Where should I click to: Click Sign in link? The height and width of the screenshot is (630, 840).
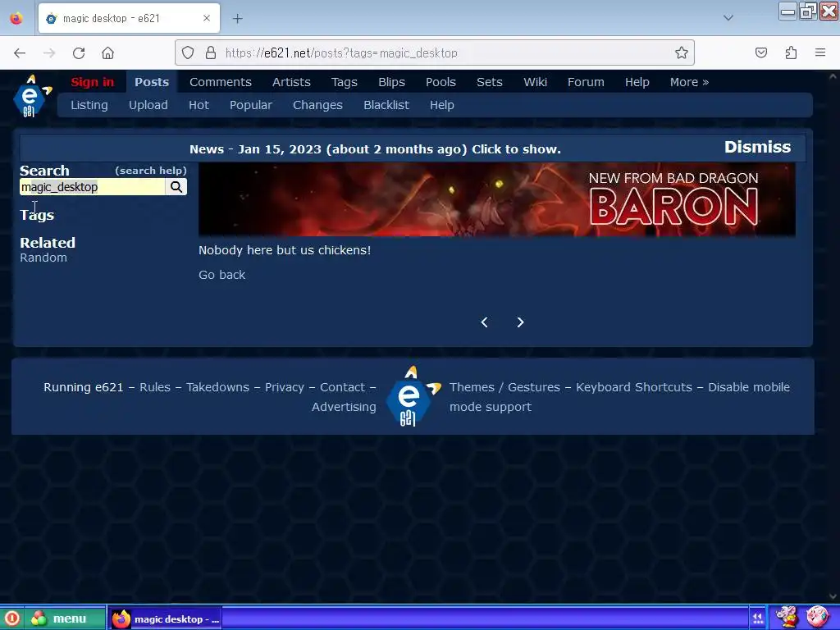coord(92,82)
